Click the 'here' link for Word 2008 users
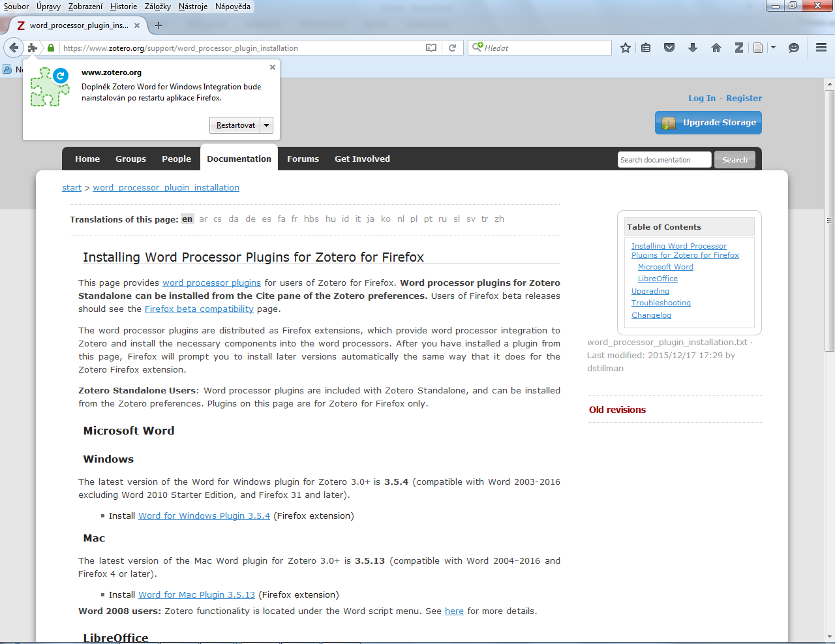 tap(454, 611)
